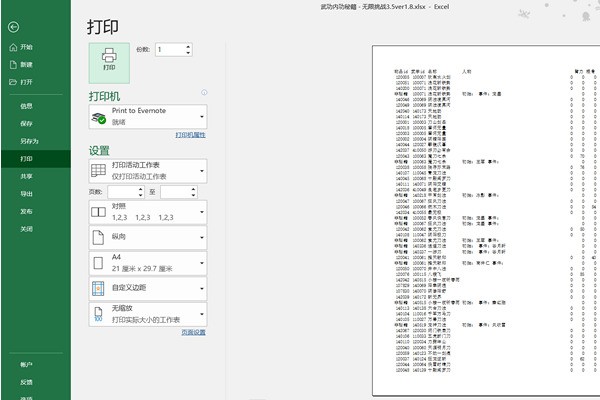Open the Feedback (反馈) page

click(36, 382)
